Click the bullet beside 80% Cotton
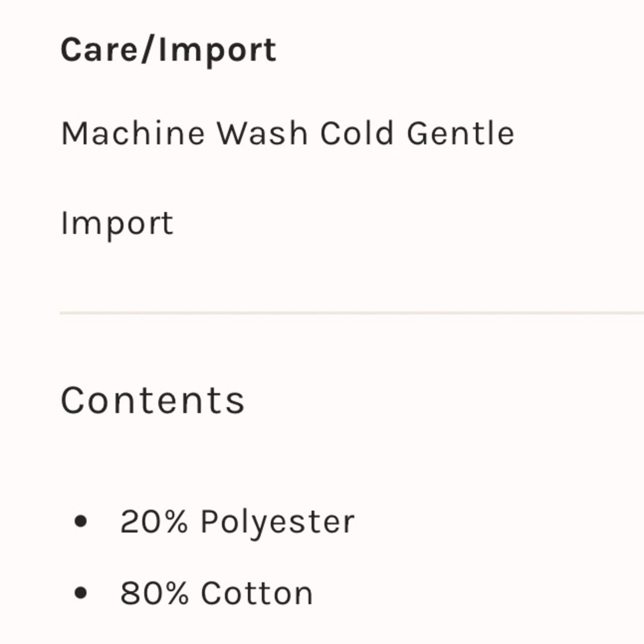Image resolution: width=644 pixels, height=644 pixels. click(81, 593)
